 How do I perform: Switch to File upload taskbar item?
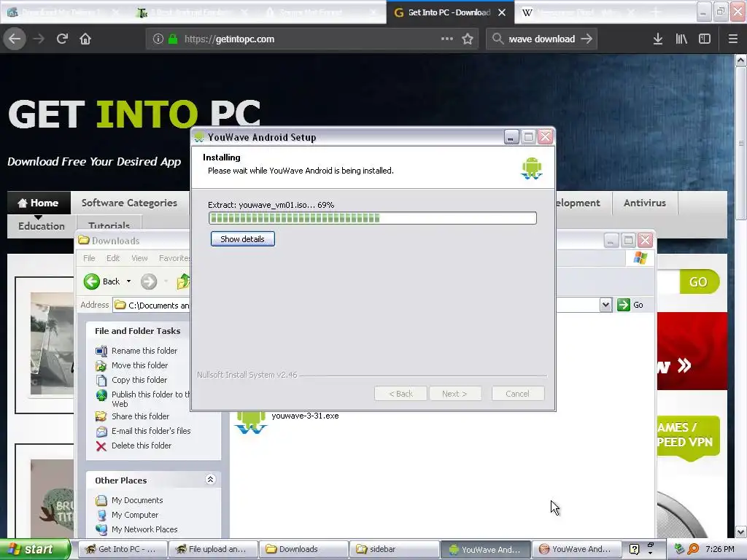[x=213, y=550]
